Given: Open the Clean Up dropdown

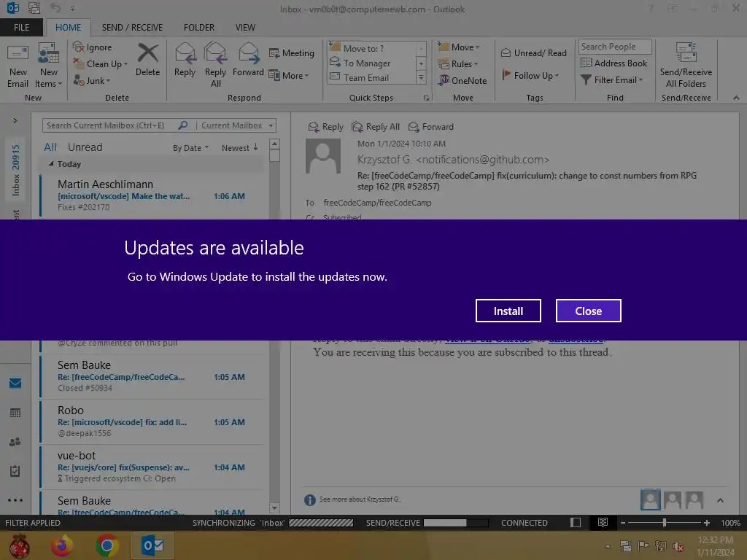Looking at the screenshot, I should click(x=101, y=64).
